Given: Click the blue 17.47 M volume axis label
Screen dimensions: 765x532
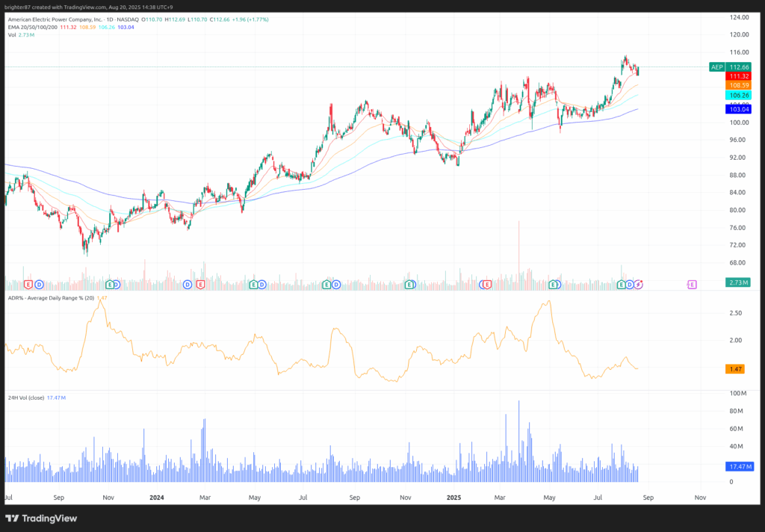Looking at the screenshot, I should click(740, 466).
